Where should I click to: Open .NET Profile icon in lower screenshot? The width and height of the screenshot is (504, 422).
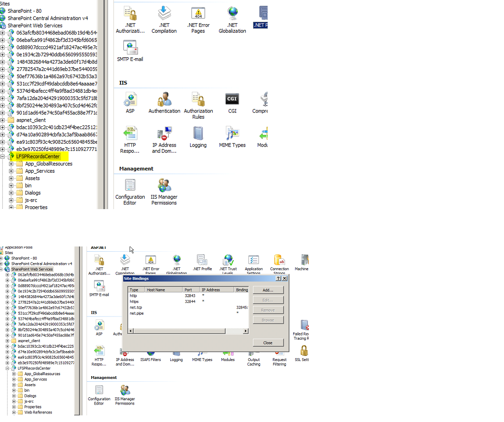[202, 263]
